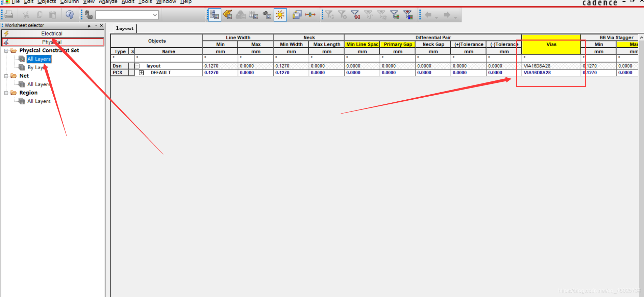Open the Column menu

[69, 2]
